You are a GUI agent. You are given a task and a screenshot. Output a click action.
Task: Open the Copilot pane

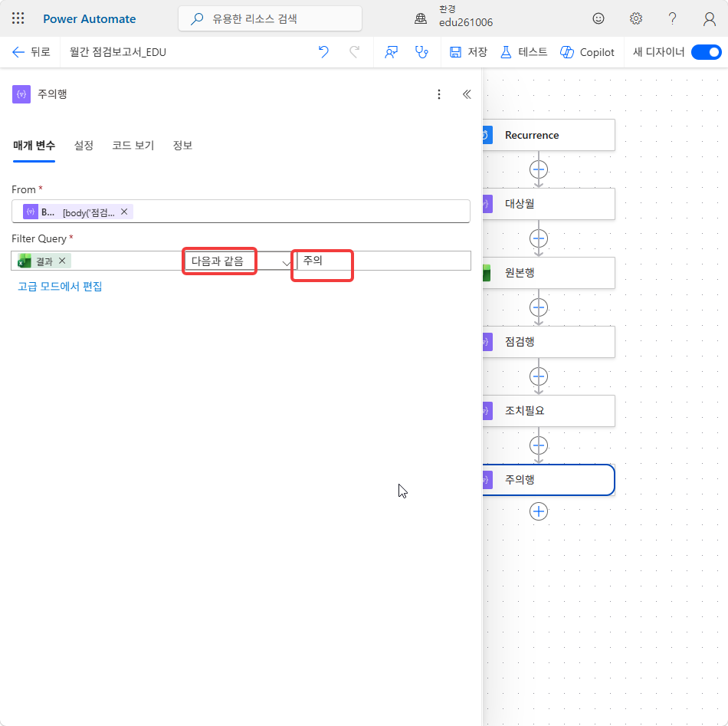coord(587,52)
